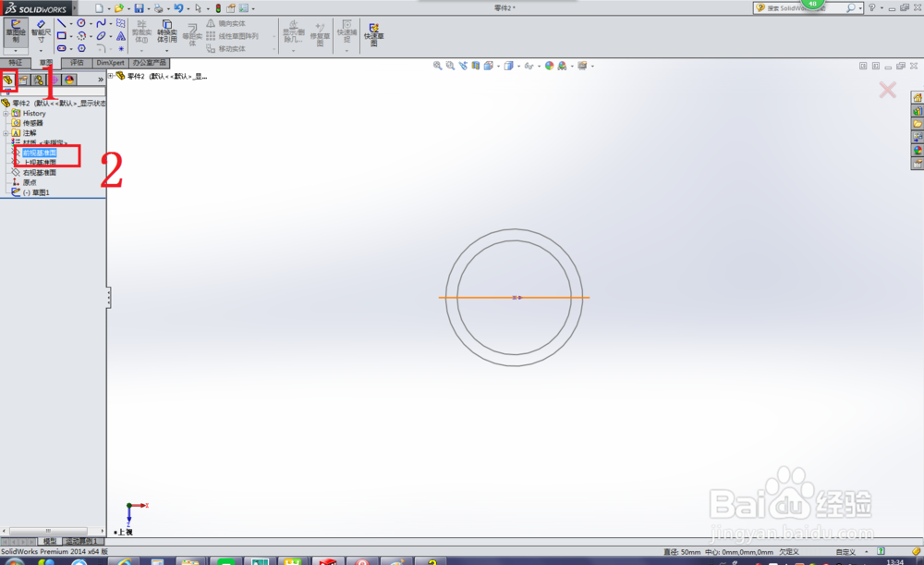This screenshot has width=924, height=565.
Task: Click Zoom to Fit in view toolbar
Action: [437, 66]
